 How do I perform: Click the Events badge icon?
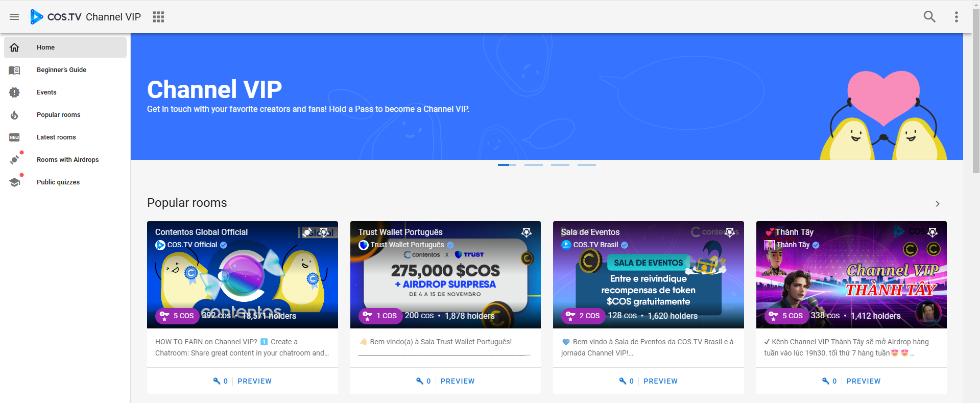[x=14, y=92]
